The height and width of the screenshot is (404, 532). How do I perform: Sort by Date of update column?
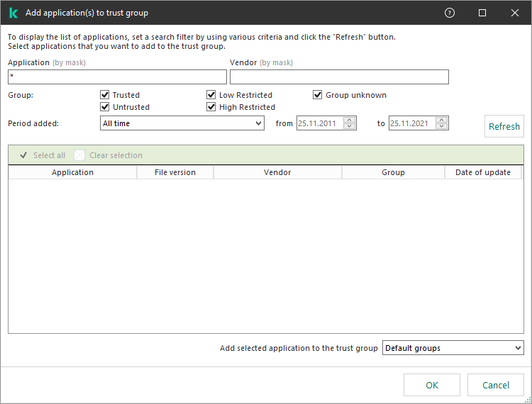[x=483, y=172]
